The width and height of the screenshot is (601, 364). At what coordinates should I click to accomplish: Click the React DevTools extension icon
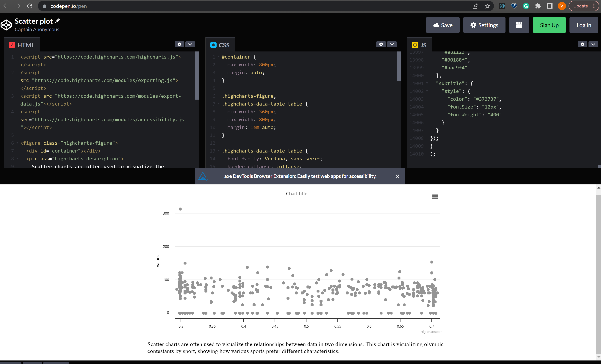point(502,6)
